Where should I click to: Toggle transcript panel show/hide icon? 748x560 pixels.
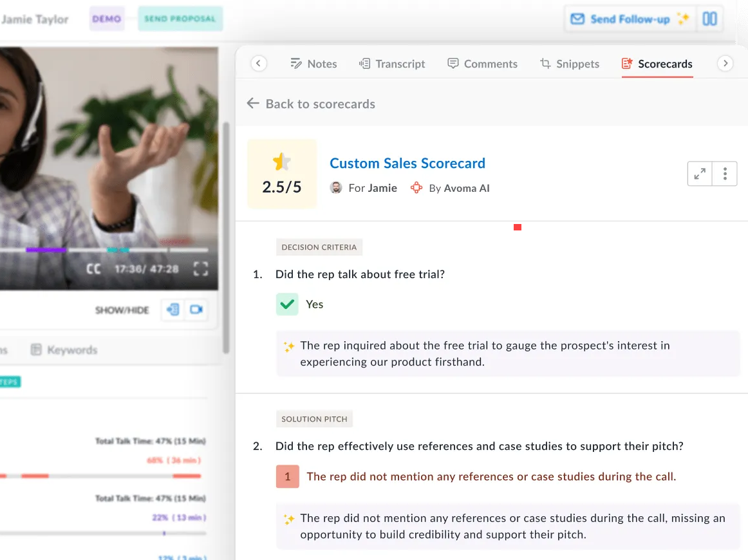[x=173, y=310]
